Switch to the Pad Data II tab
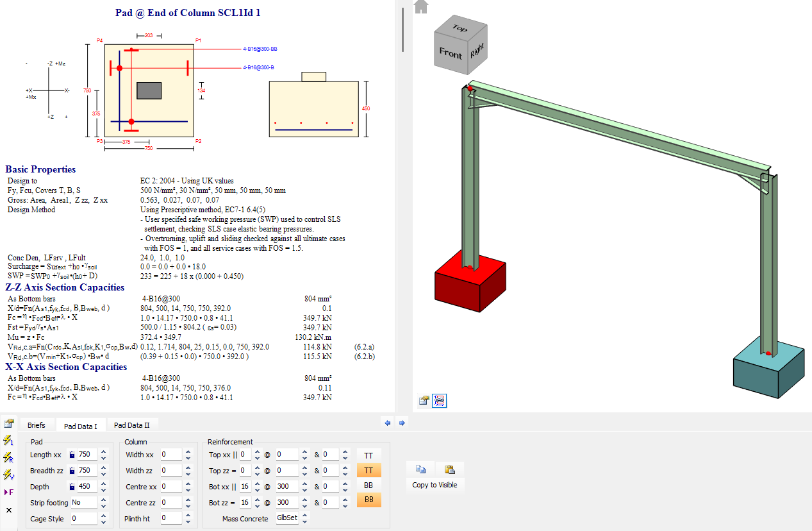The height and width of the screenshot is (531, 812). point(131,425)
